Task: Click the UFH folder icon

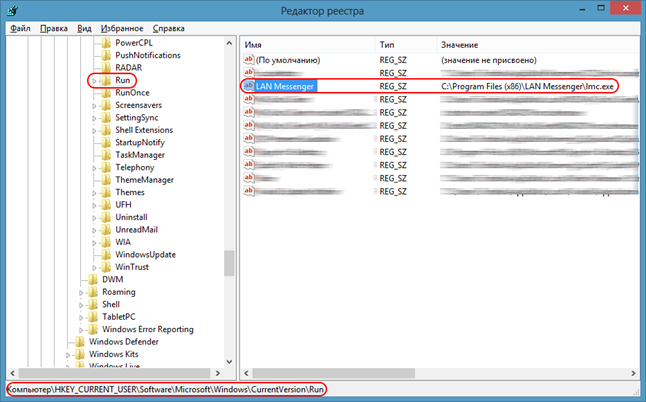Action: (x=106, y=205)
